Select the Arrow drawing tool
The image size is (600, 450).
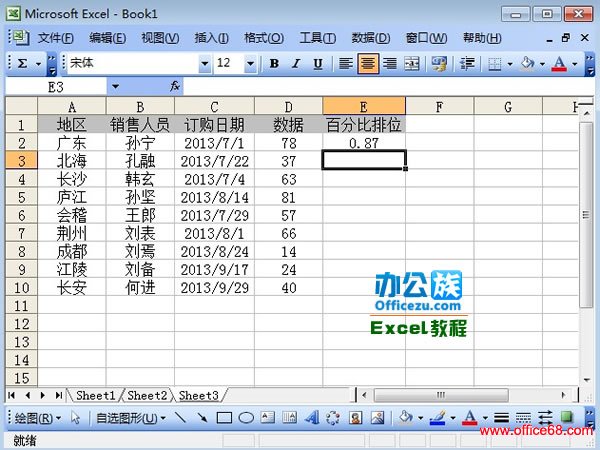[x=202, y=417]
